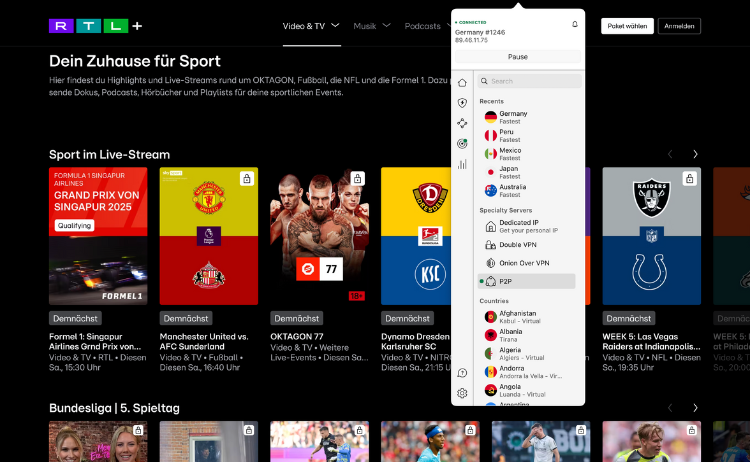Image resolution: width=750 pixels, height=462 pixels.
Task: Open Formel 1 Singapur Grand Prix thumbnail
Action: (x=98, y=236)
